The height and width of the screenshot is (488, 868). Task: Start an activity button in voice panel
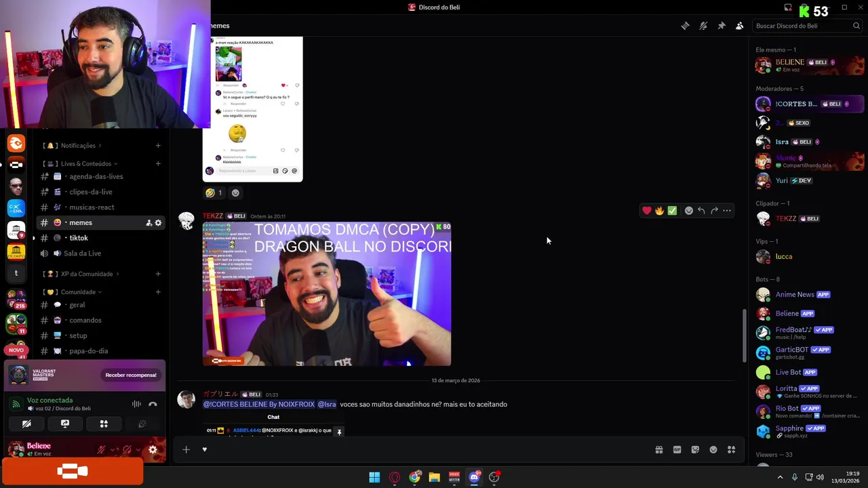(x=104, y=424)
